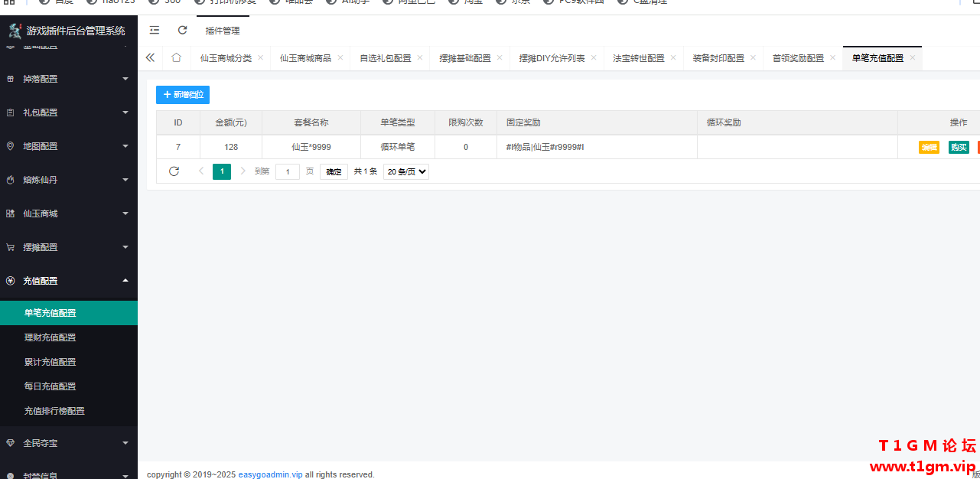
Task: Click page number 1 button
Action: [222, 171]
